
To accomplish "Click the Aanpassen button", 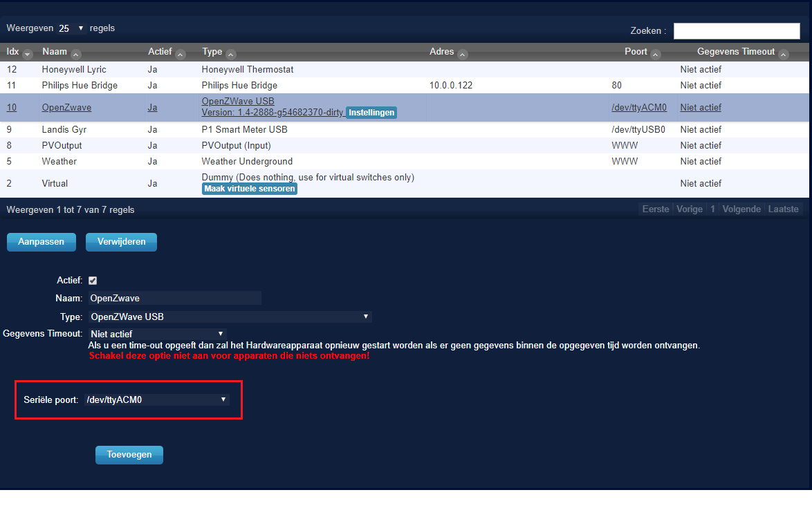I will click(x=41, y=242).
